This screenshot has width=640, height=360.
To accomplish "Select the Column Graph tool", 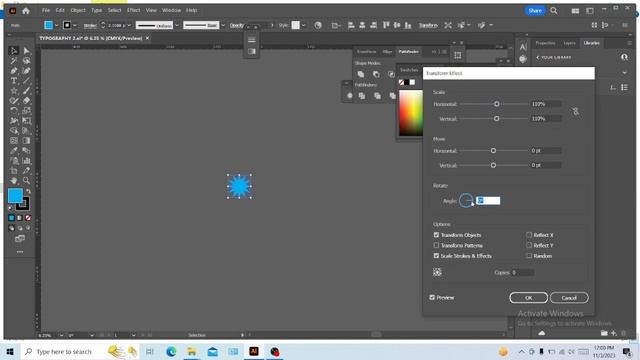I will point(27,160).
